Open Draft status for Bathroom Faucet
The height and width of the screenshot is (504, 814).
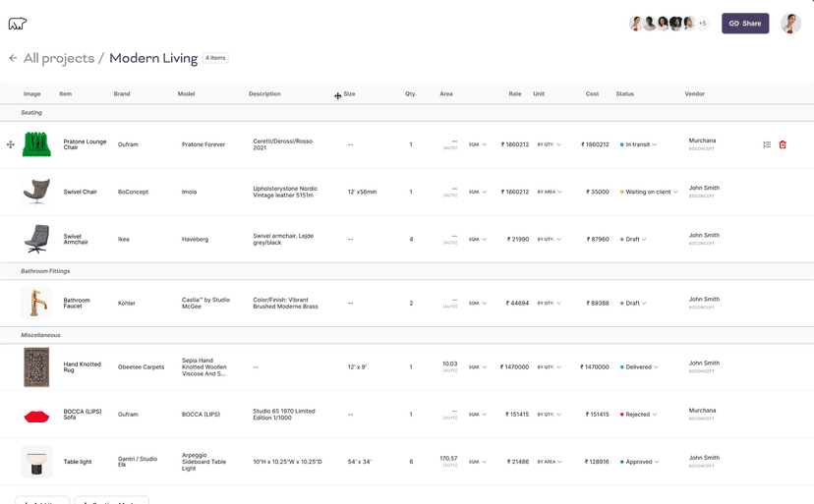(633, 304)
